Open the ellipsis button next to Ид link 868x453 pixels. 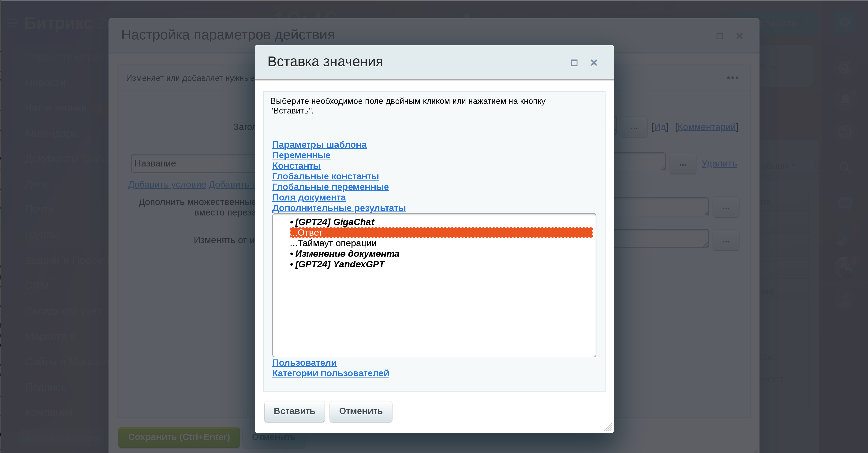[x=634, y=127]
